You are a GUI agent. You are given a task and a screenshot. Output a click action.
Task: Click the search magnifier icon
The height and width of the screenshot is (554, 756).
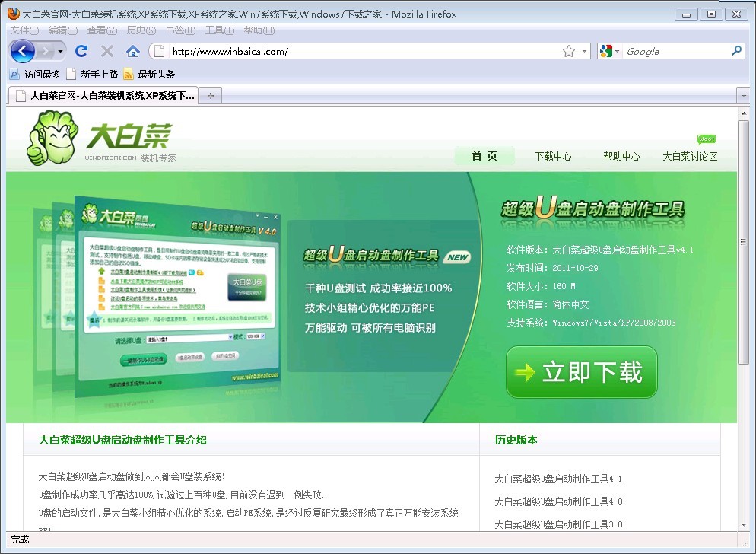pos(736,51)
